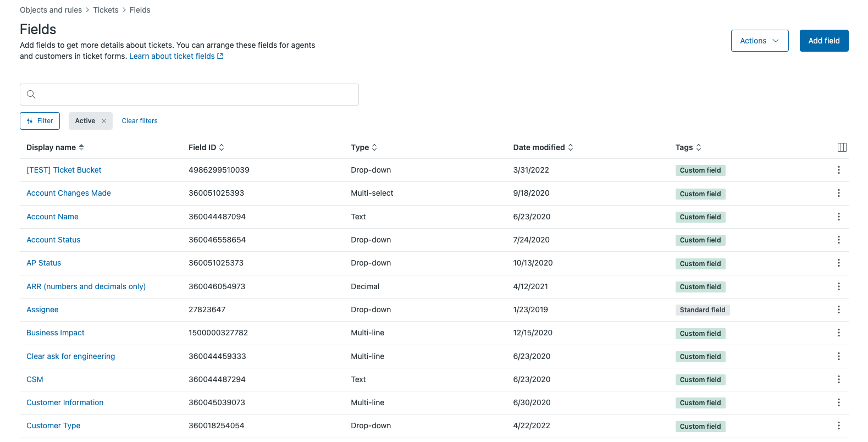Remove the Active filter chip
The height and width of the screenshot is (442, 868).
[103, 121]
